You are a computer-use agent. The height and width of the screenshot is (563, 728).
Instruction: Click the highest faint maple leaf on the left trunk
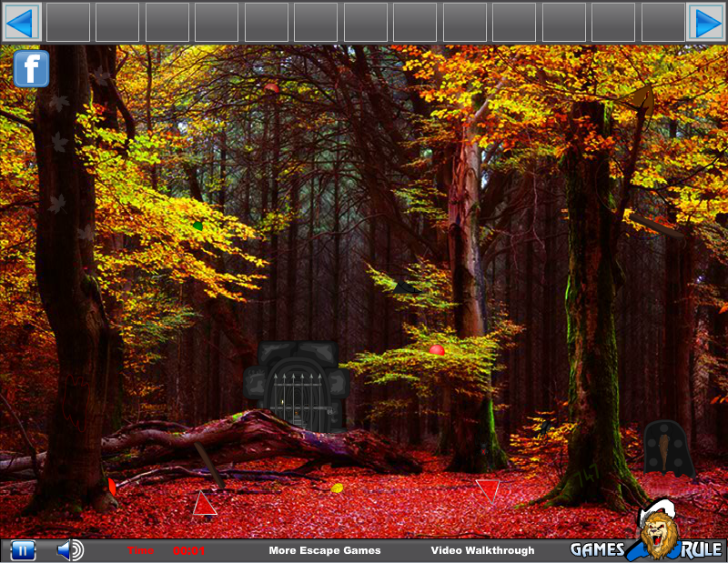pyautogui.click(x=101, y=75)
